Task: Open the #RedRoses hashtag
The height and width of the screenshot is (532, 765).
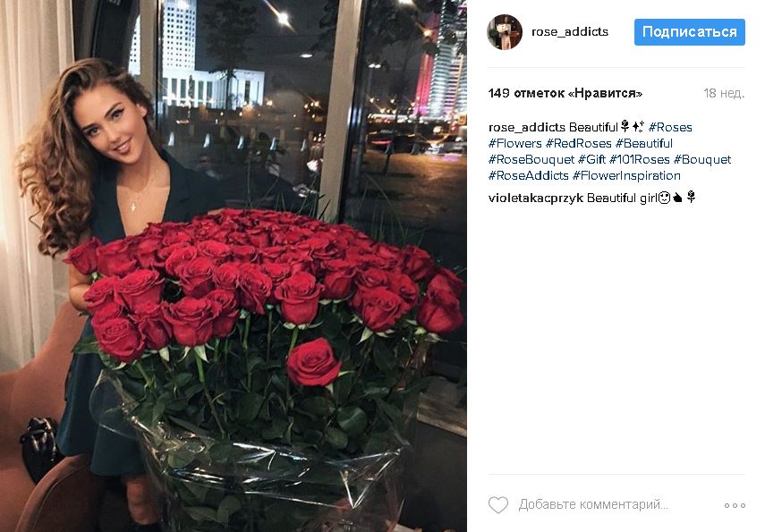Action: [x=579, y=143]
